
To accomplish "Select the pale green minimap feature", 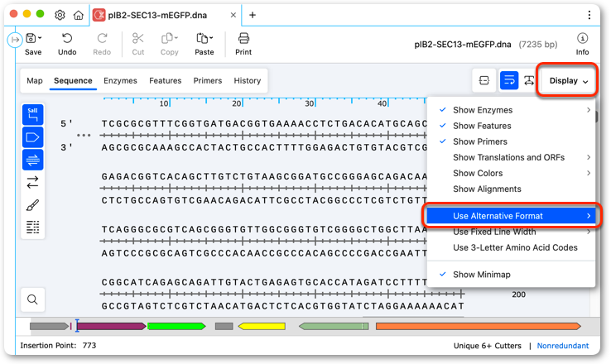I will 334,326.
